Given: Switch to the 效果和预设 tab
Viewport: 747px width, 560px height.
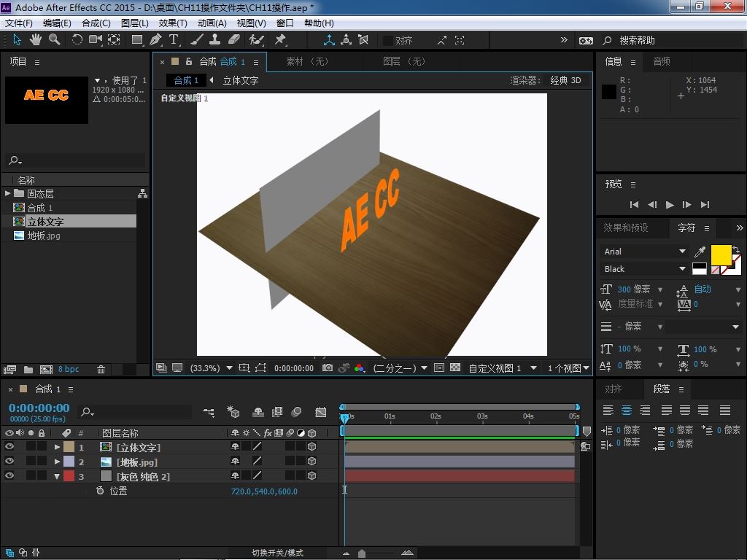Looking at the screenshot, I should pos(625,227).
